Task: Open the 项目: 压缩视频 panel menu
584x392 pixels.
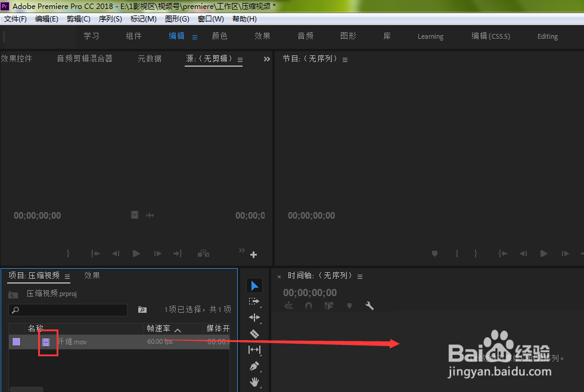Action: point(67,276)
